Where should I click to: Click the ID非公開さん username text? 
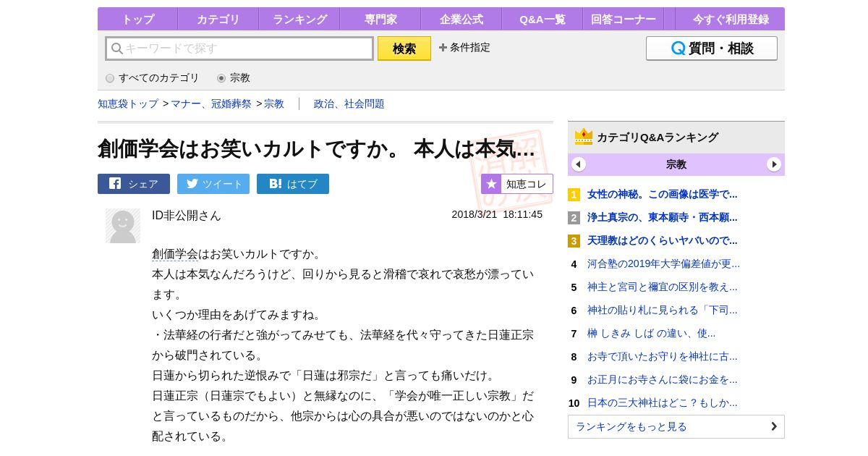click(187, 216)
